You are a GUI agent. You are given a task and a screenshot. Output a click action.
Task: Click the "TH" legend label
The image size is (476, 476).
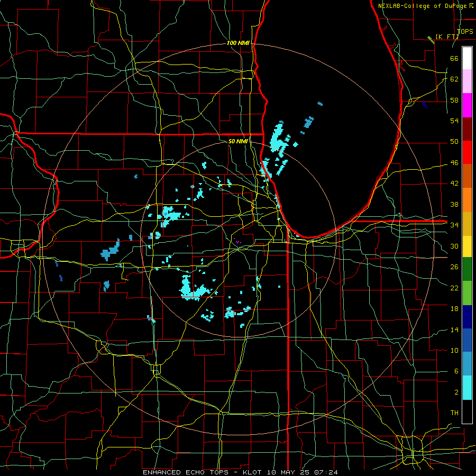pyautogui.click(x=454, y=413)
